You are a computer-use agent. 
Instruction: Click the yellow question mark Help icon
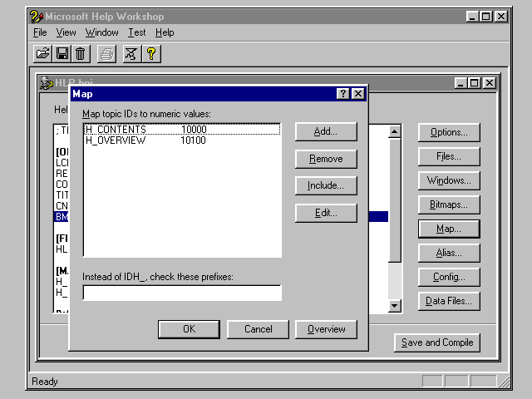tap(150, 54)
